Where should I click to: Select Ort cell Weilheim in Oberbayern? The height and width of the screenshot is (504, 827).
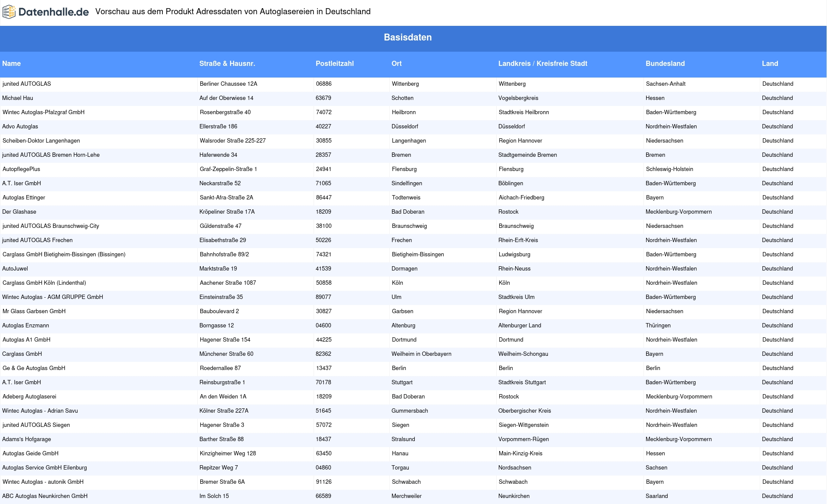pos(422,354)
